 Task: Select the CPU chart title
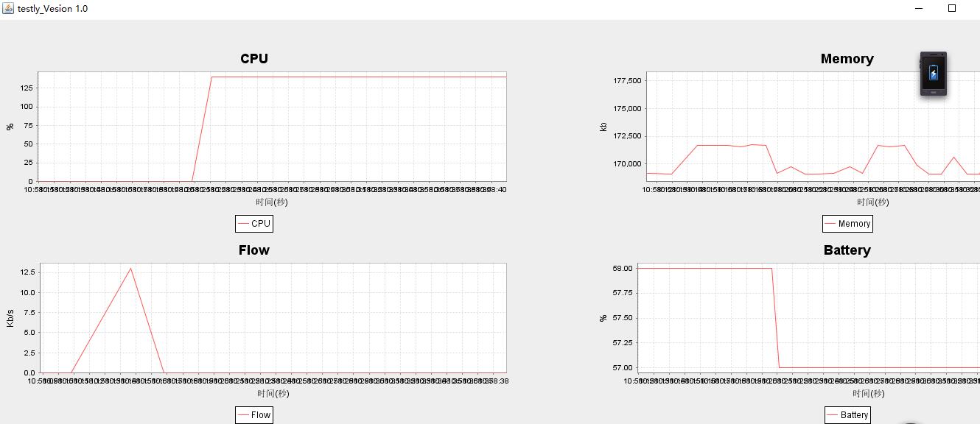(x=254, y=59)
